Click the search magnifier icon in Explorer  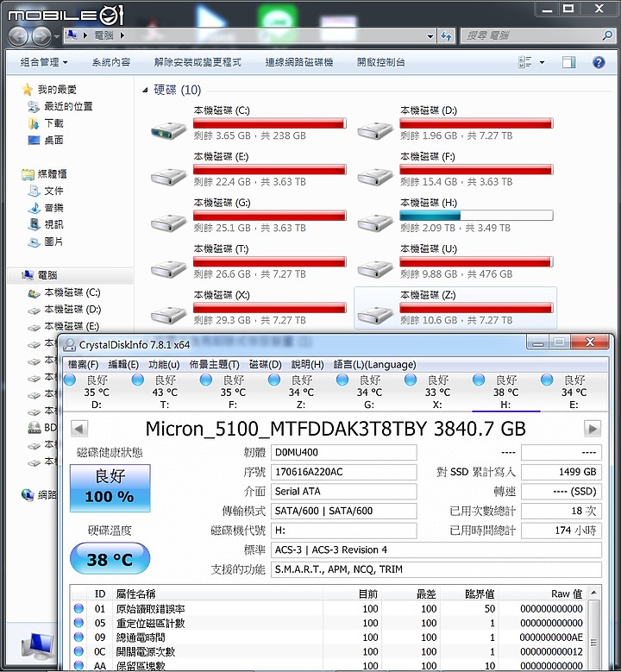[607, 35]
